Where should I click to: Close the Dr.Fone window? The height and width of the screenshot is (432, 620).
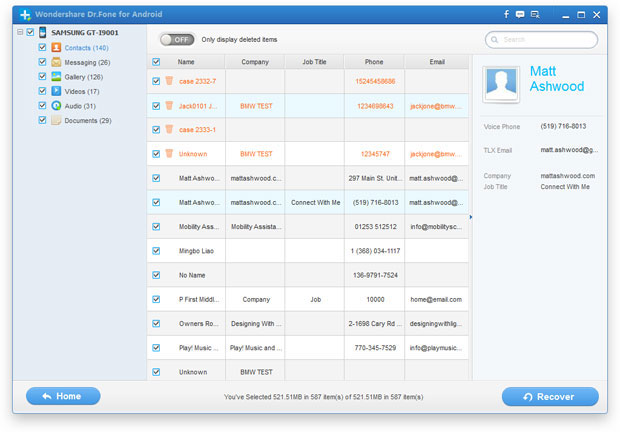tap(597, 15)
